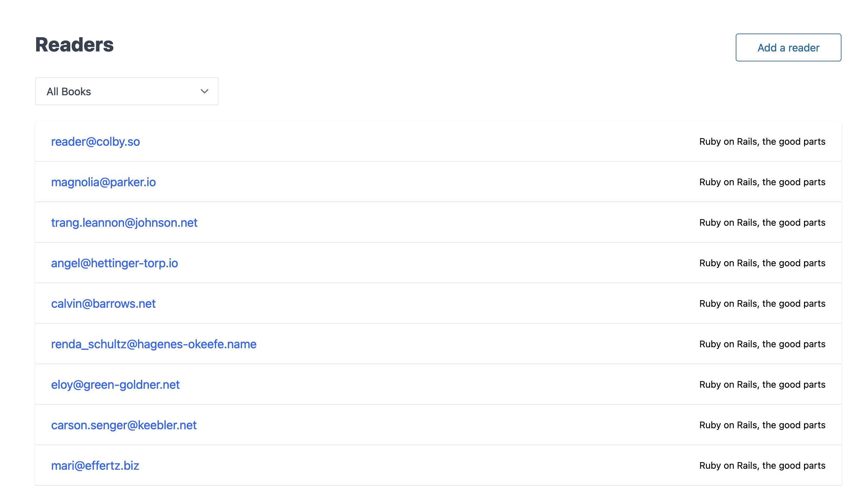Click the dropdown chevron arrow icon
The width and height of the screenshot is (868, 486).
pos(204,91)
